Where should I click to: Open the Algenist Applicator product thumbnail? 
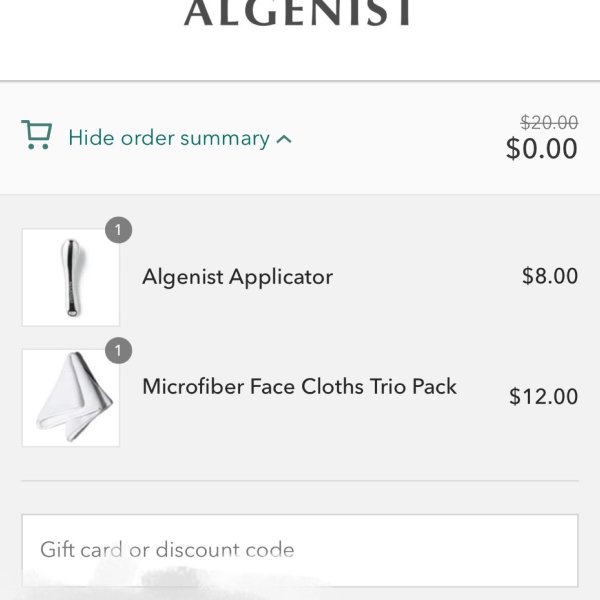(x=71, y=277)
